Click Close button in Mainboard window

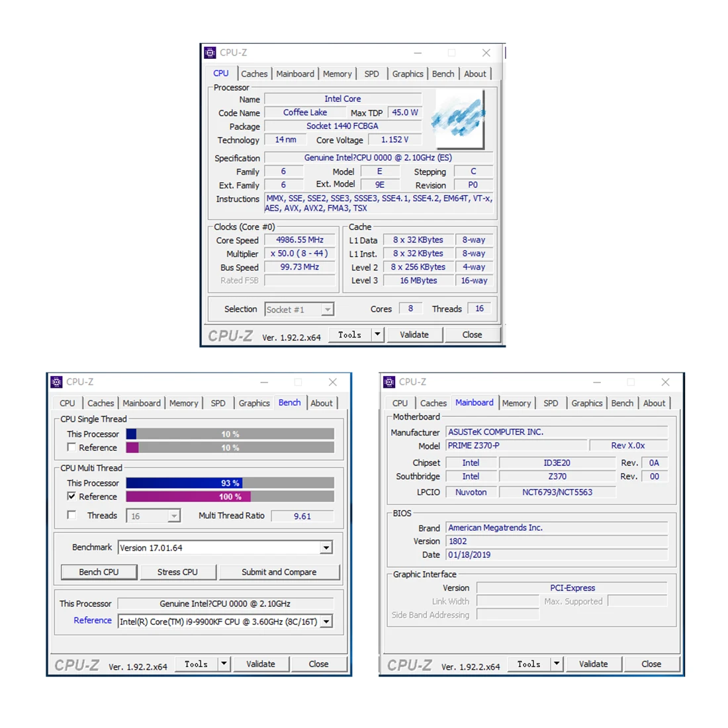coord(651,663)
